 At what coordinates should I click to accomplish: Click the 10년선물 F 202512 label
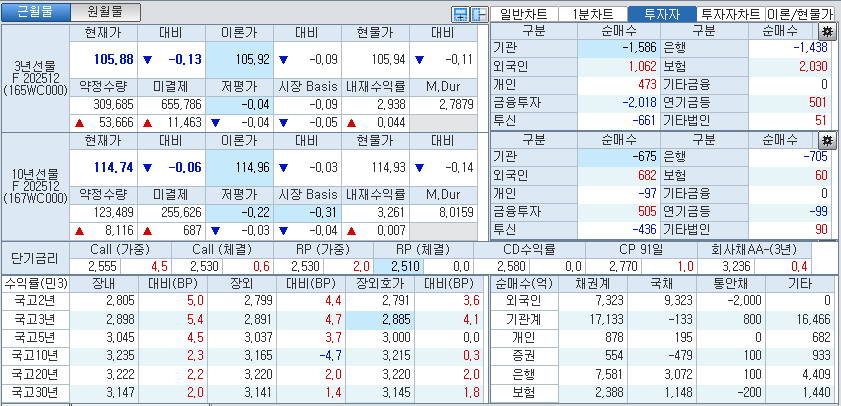point(35,186)
